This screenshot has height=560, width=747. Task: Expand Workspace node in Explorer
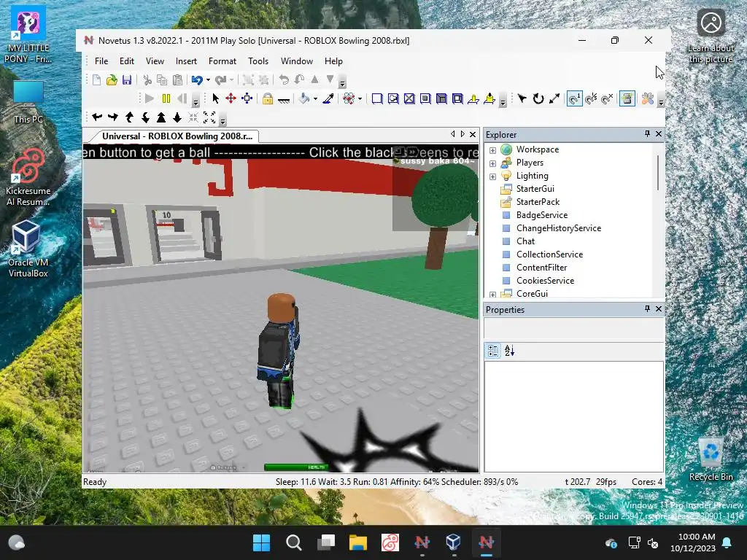[492, 150]
